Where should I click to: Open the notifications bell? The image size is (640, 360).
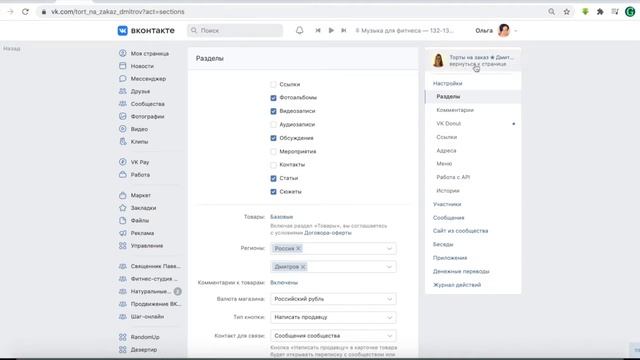coord(300,31)
